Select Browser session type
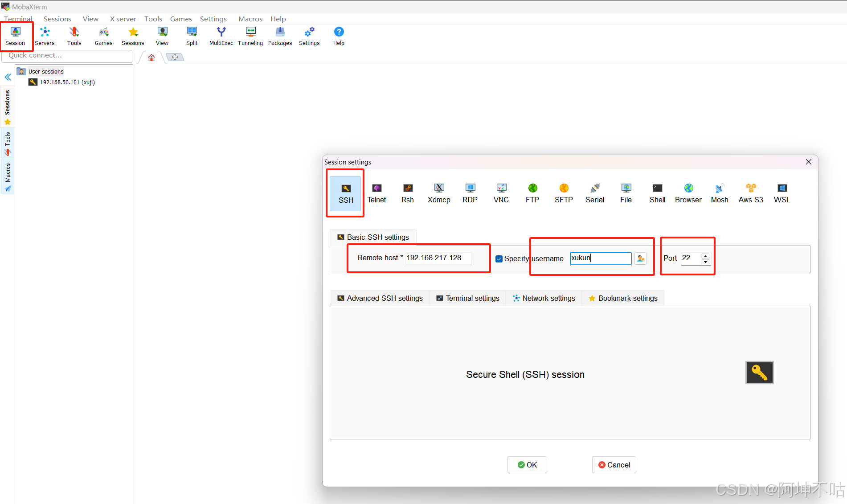 coord(688,193)
